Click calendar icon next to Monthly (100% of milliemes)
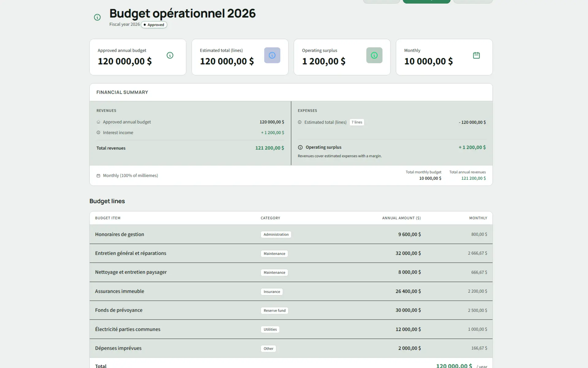Image resolution: width=588 pixels, height=368 pixels. point(98,175)
